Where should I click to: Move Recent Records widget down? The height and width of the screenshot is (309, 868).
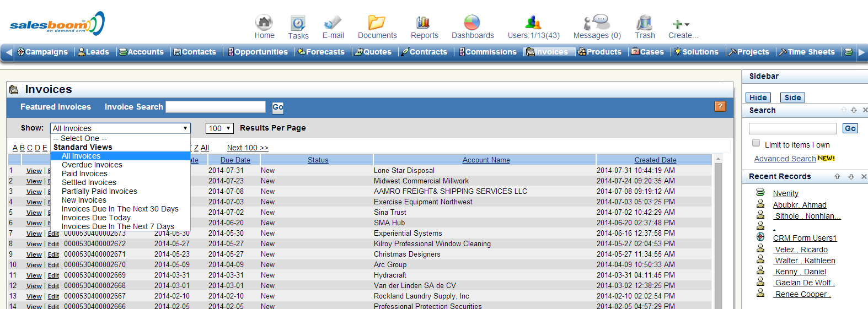tap(851, 176)
